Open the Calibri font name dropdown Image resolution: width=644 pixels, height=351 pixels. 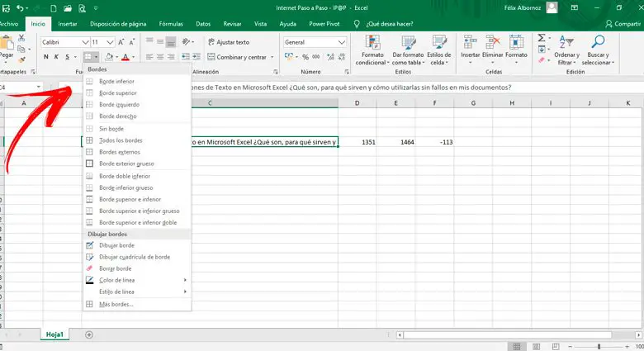[85, 42]
